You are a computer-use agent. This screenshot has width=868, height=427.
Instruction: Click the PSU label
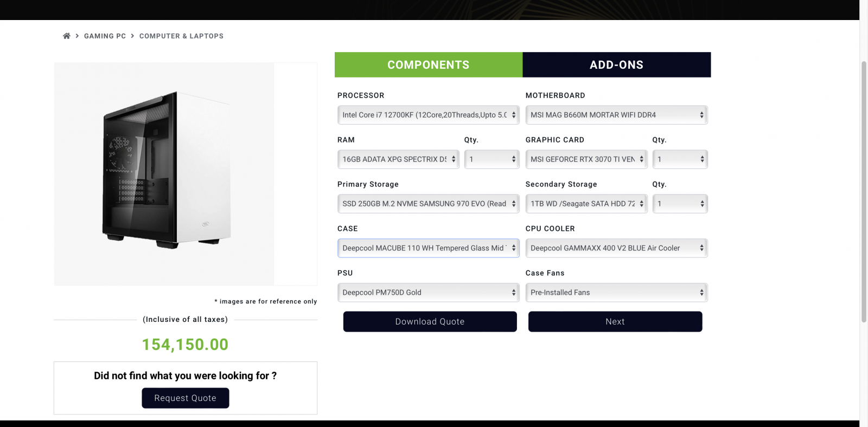345,273
